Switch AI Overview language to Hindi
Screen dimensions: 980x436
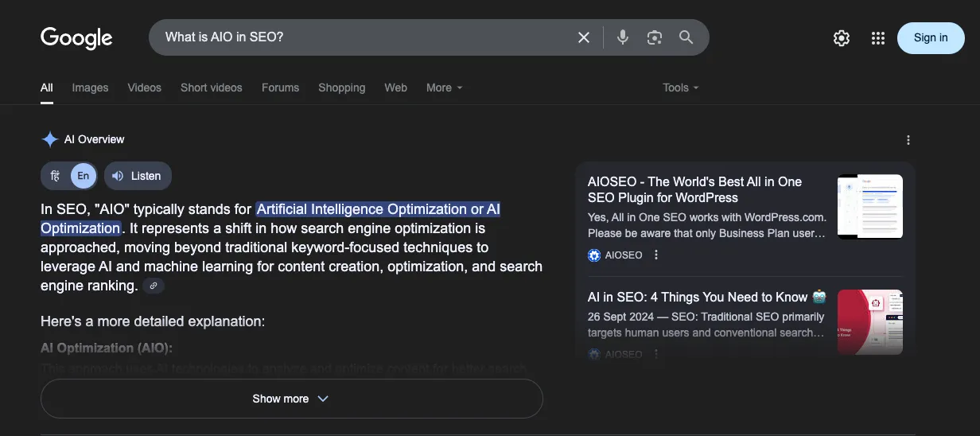(55, 176)
